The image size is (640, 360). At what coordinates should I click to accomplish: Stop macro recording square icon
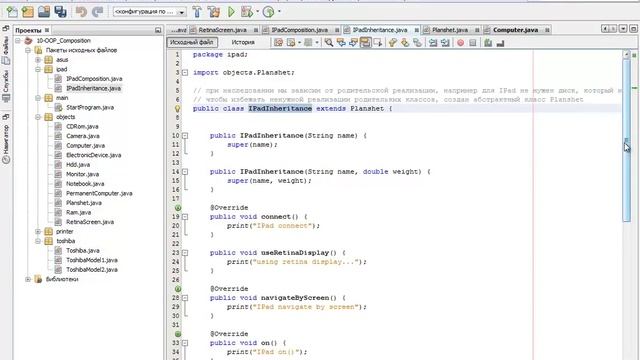(473, 42)
